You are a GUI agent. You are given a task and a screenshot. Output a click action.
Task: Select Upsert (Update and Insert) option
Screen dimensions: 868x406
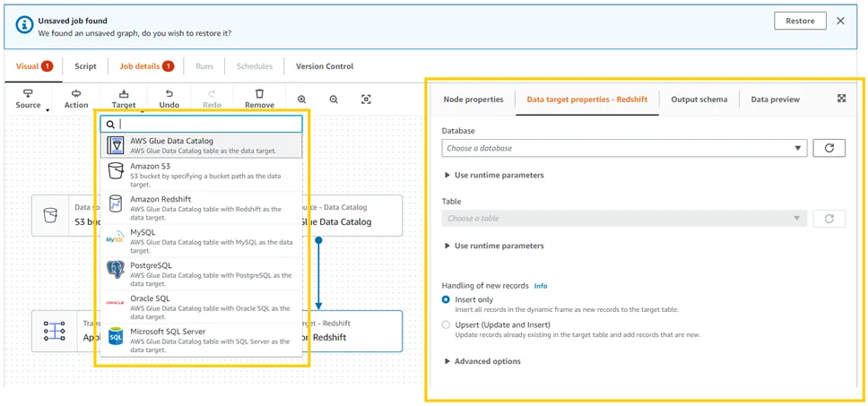pos(447,325)
